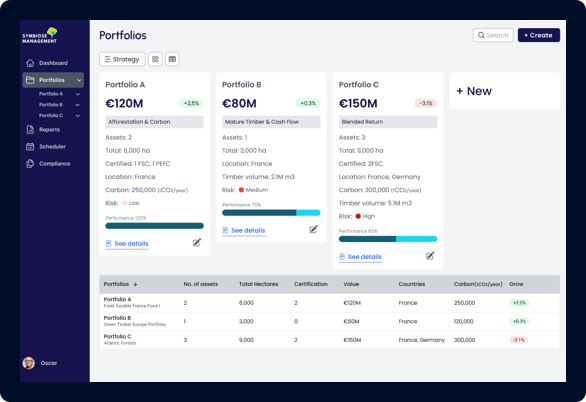Click the details document icon on Portfolio B
Viewport: 586px width, 402px height.
(x=225, y=231)
